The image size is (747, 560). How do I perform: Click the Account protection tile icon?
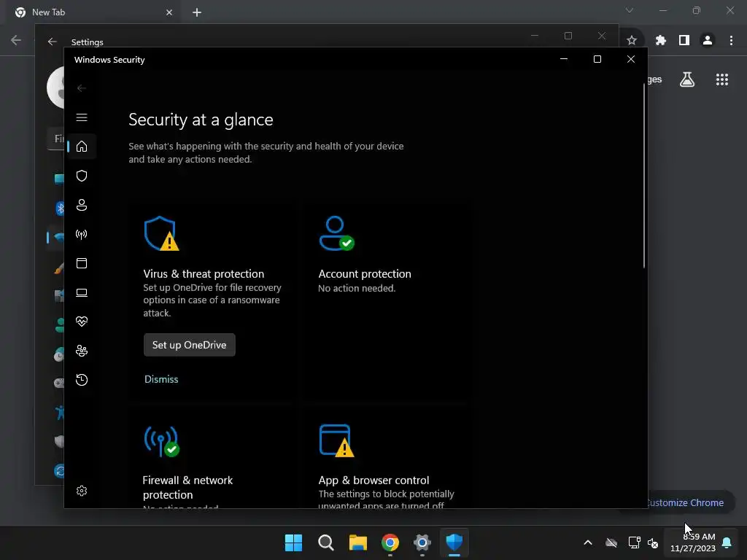(x=336, y=233)
